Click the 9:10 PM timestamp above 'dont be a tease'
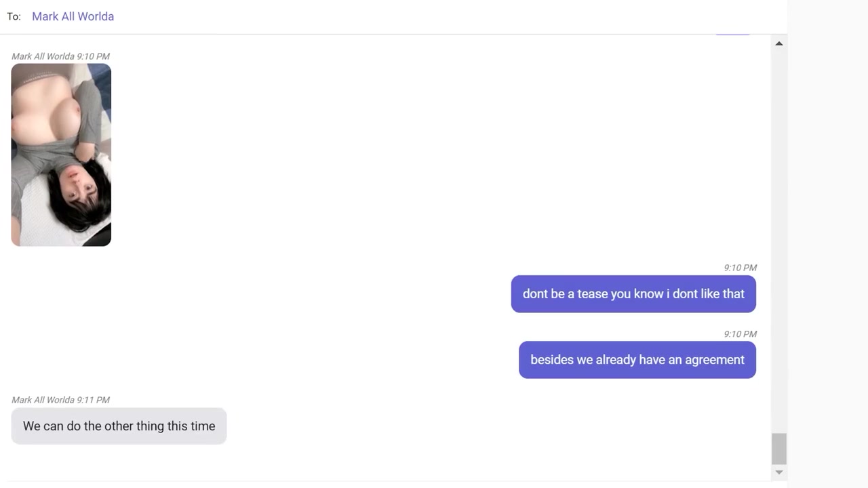This screenshot has width=868, height=488. tap(740, 268)
